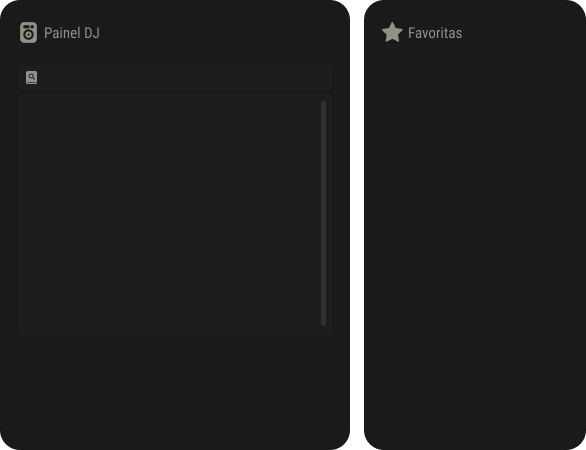Select the Painel DJ title text
This screenshot has width=586, height=450.
pos(72,33)
